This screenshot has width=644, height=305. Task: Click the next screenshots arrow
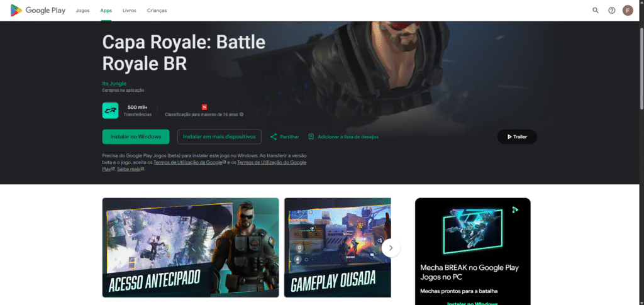pyautogui.click(x=391, y=248)
